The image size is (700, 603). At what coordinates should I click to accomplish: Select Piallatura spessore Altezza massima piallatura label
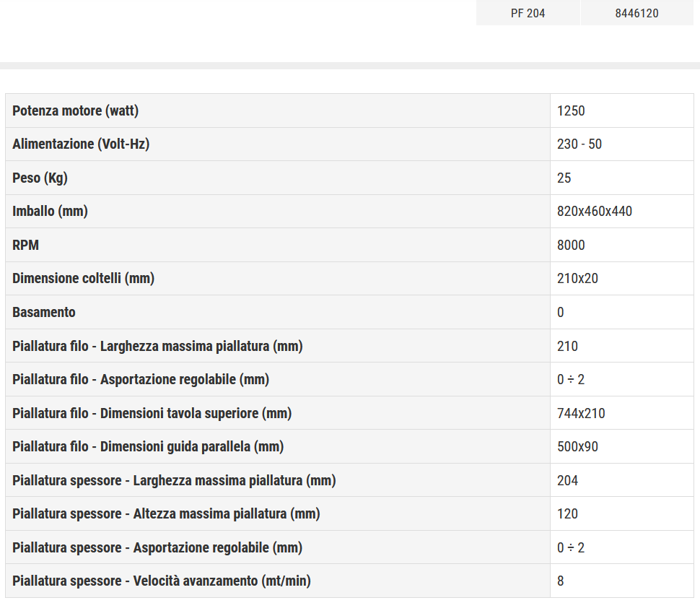[166, 513]
